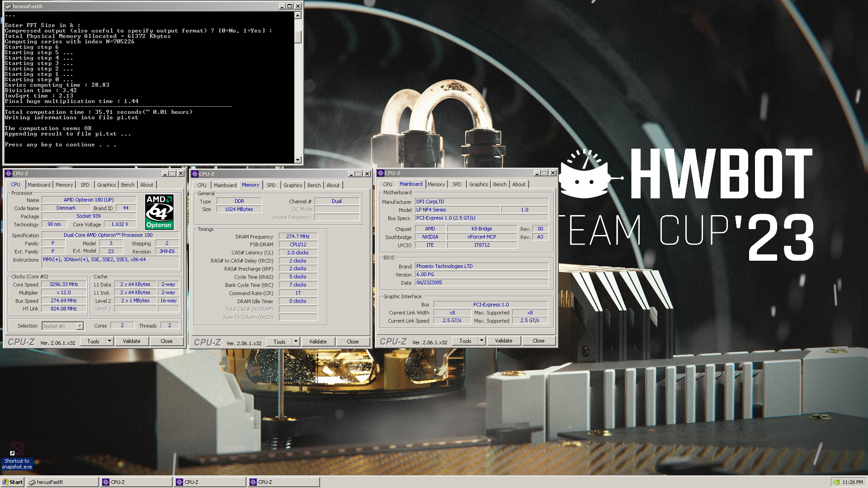The image size is (868, 488).
Task: Click the BIOS brand Phoenix Technologies LTD
Action: [x=481, y=267]
